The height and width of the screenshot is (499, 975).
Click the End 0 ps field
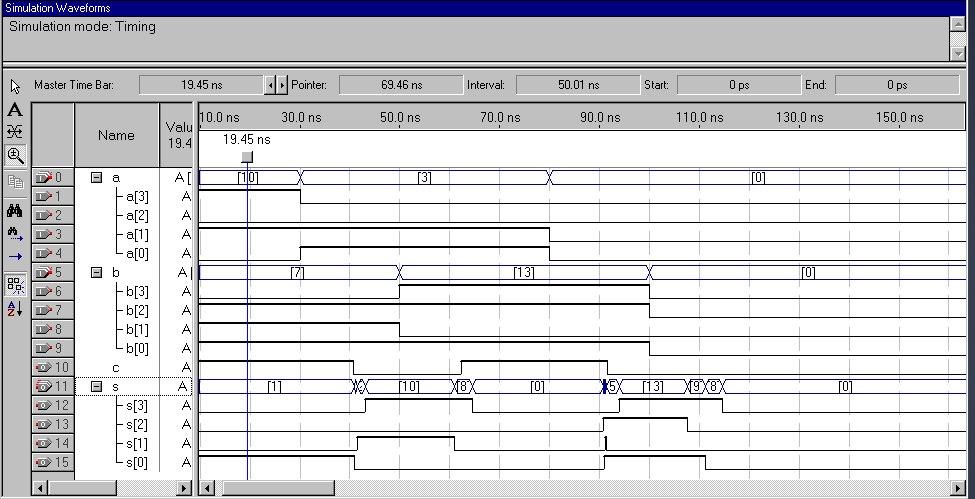coord(897,85)
